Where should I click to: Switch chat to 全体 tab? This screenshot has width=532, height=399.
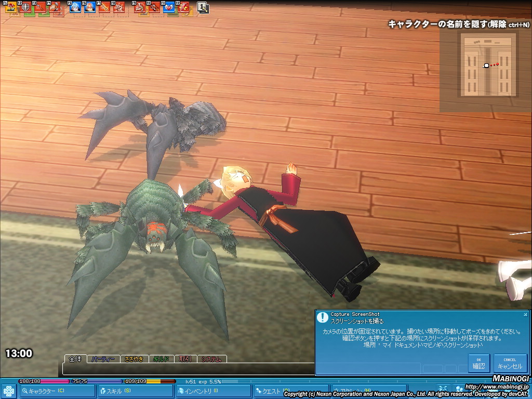(75, 358)
